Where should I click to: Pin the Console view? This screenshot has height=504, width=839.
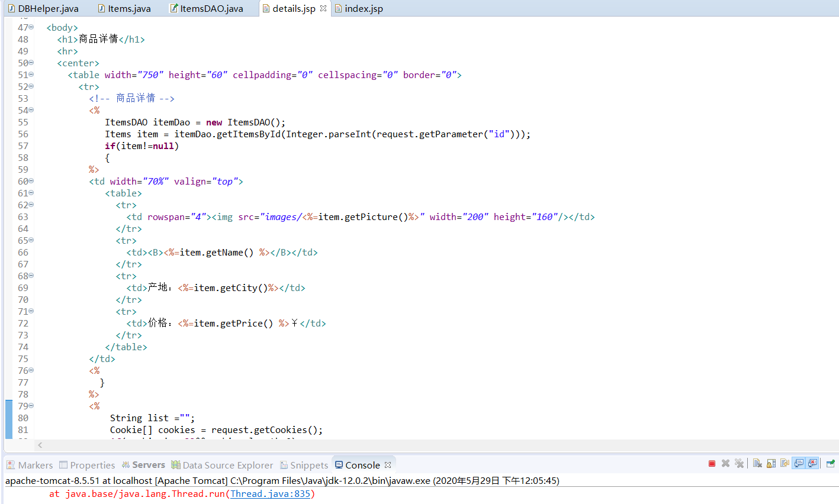(x=830, y=464)
